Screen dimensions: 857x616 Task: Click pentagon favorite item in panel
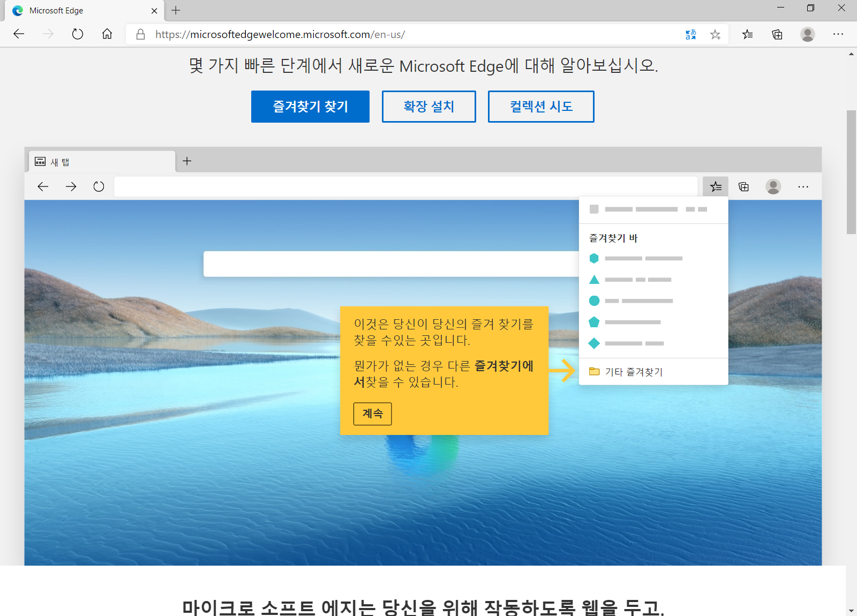[x=625, y=322]
